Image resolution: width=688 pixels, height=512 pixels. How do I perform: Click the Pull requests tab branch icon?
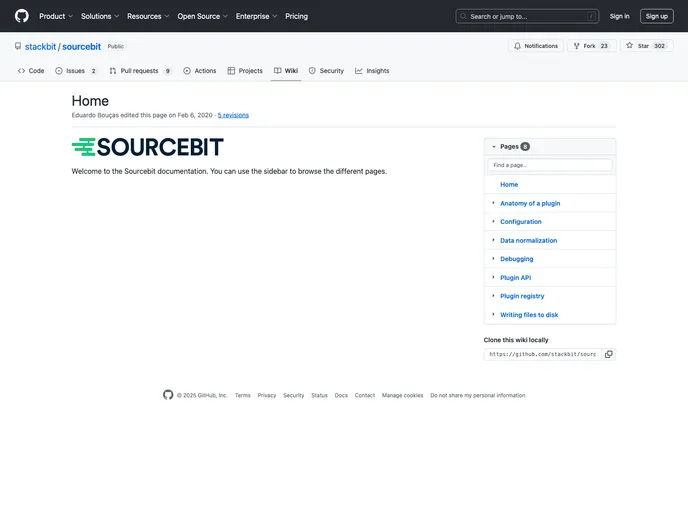pos(113,71)
